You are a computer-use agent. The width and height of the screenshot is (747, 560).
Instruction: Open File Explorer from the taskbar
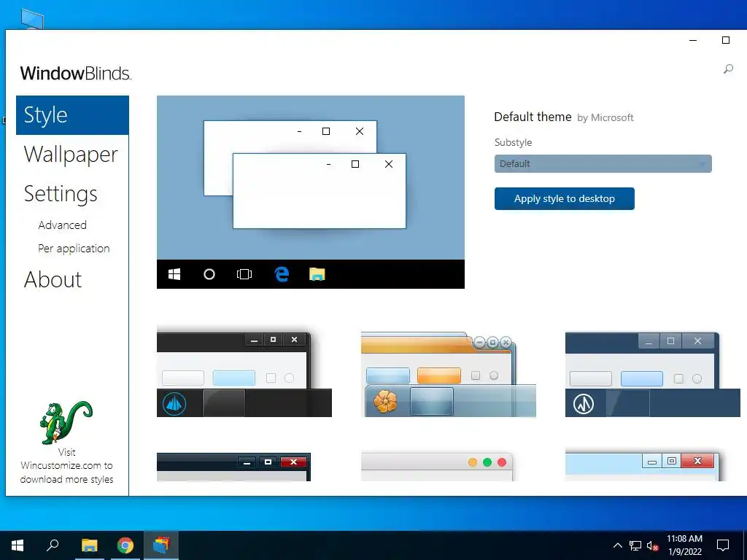89,545
